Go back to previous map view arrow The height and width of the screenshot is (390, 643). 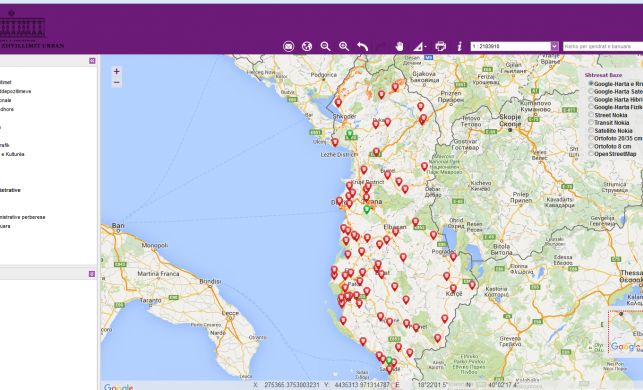pos(363,46)
